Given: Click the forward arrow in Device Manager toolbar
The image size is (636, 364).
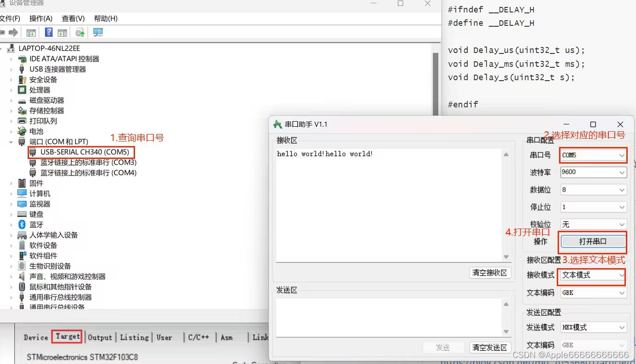Looking at the screenshot, I should point(13,33).
